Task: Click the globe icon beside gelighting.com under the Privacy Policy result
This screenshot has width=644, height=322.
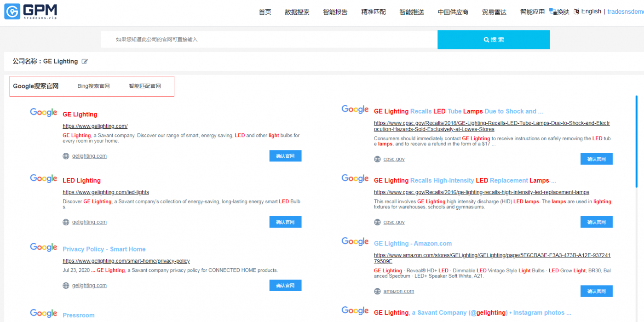Action: tap(66, 286)
